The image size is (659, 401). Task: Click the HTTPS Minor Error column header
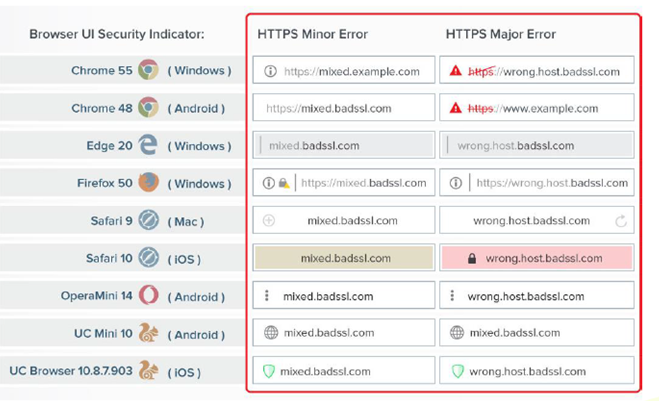click(x=312, y=34)
